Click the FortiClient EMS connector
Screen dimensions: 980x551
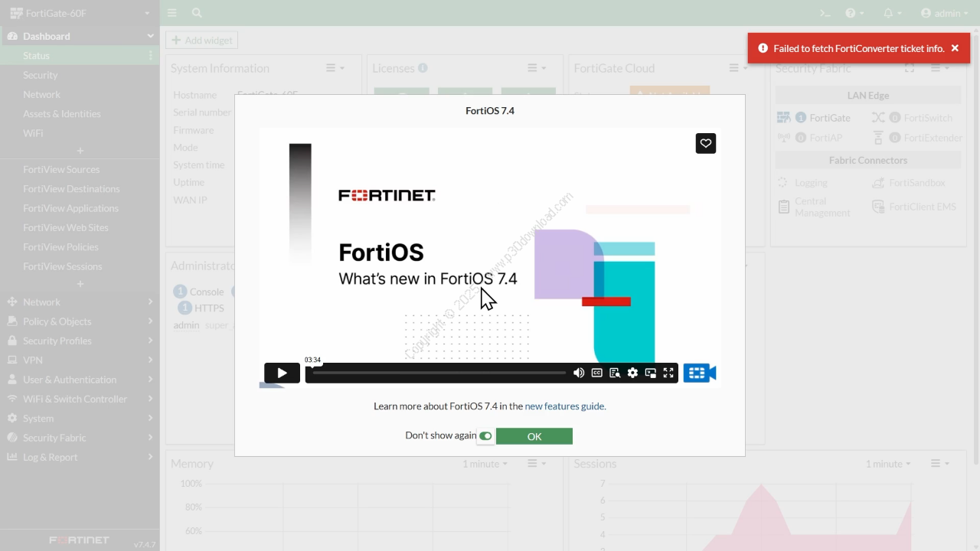(914, 207)
